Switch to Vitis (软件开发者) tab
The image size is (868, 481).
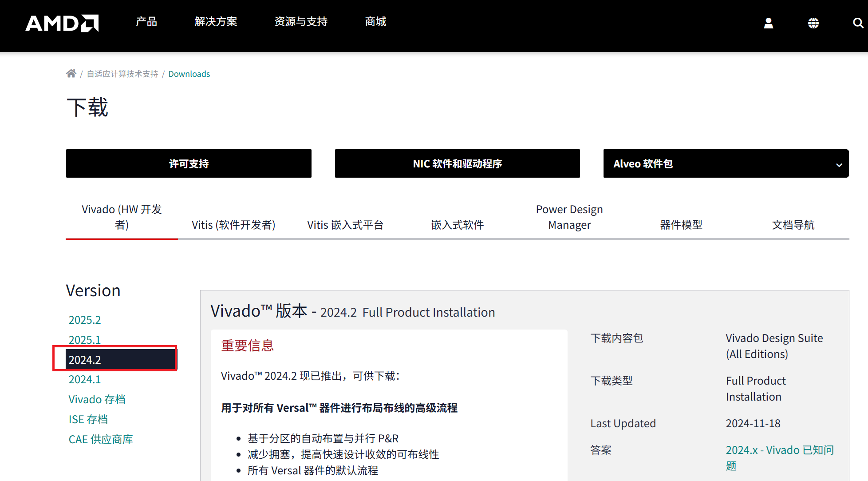[x=233, y=225]
